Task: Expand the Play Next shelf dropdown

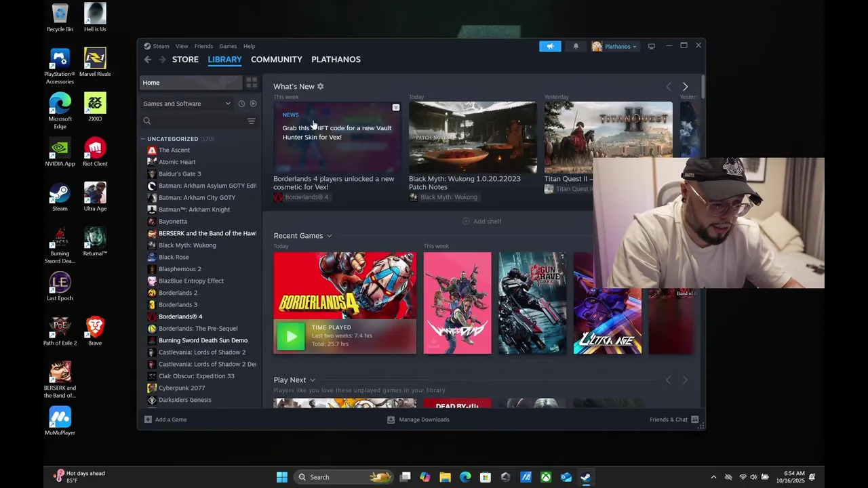Action: pos(313,380)
